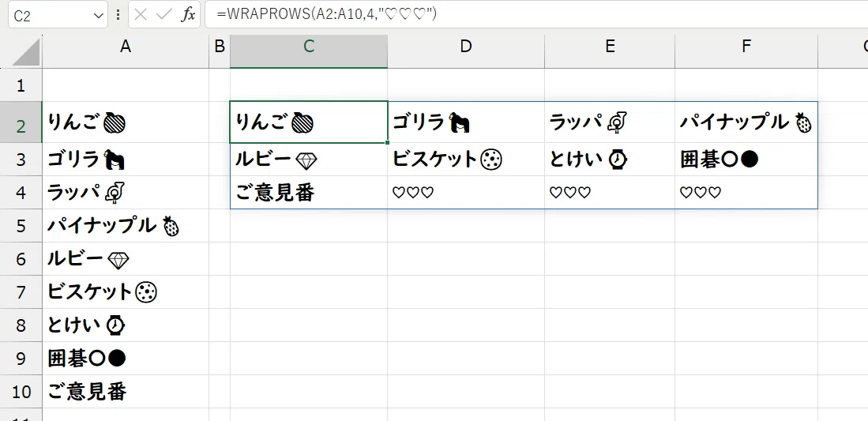Click cell D3 with ビスケット
The height and width of the screenshot is (421, 868).
[x=466, y=160]
